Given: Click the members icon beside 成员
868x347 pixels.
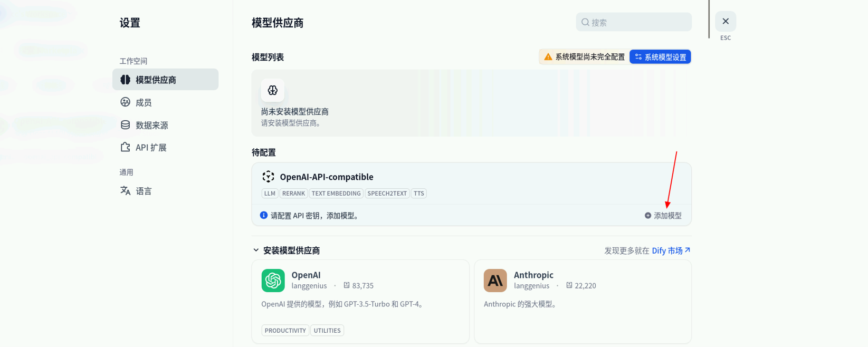Looking at the screenshot, I should pyautogui.click(x=125, y=102).
